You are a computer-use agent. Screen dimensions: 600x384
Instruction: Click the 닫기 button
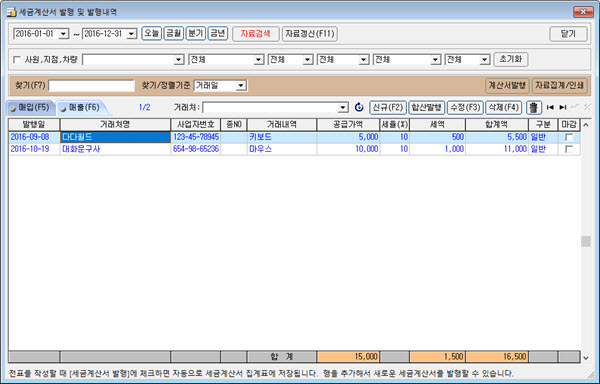pyautogui.click(x=568, y=34)
